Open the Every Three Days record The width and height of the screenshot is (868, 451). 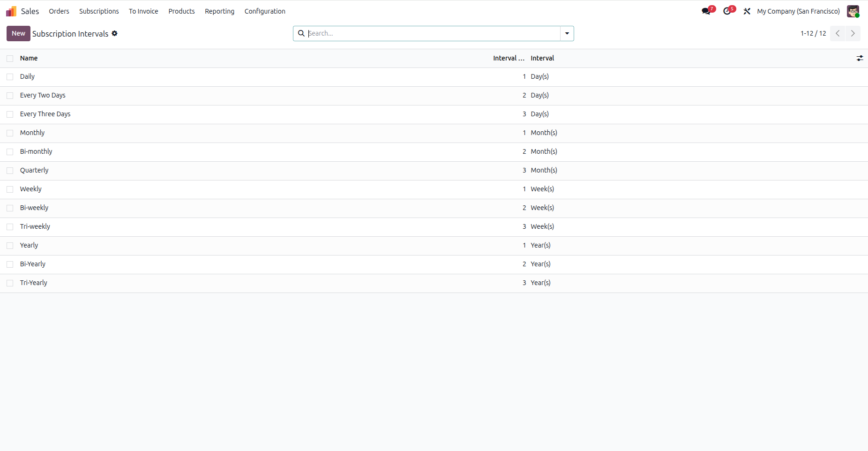(45, 114)
